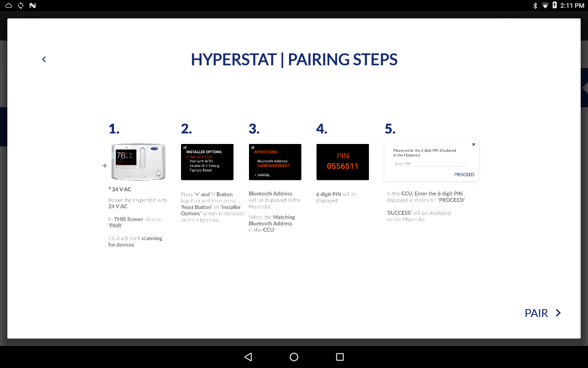The image size is (588, 368).
Task: Tap the PIN 0556511 display image
Action: click(342, 162)
